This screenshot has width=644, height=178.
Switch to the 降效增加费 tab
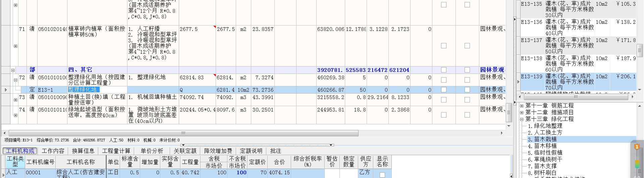tap(218, 151)
